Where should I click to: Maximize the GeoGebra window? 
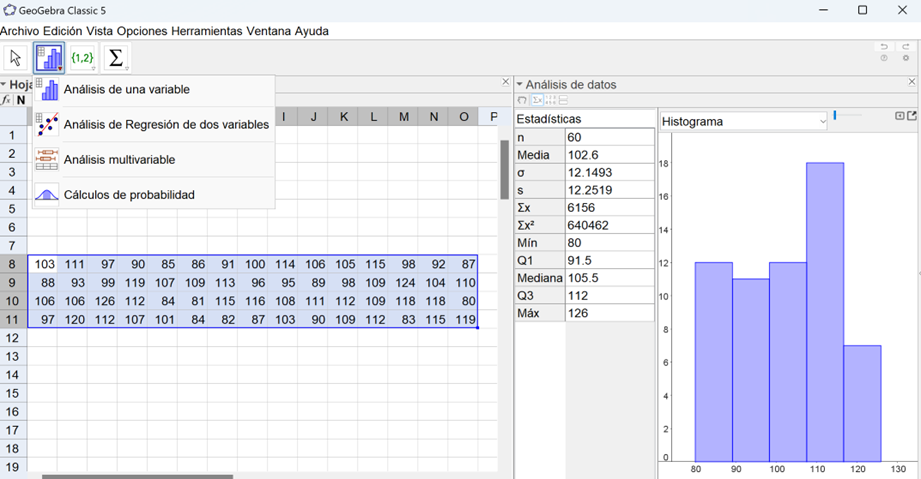click(862, 10)
